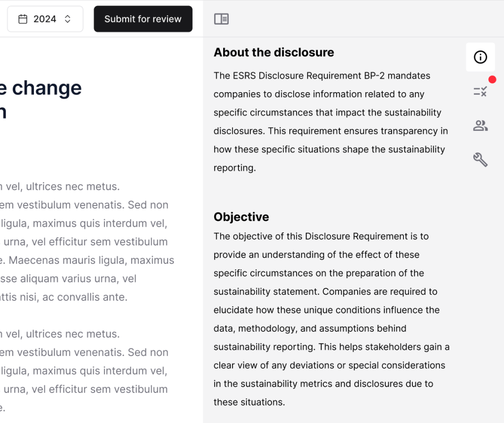Open the people collaborators icon
The height and width of the screenshot is (423, 504).
[480, 126]
